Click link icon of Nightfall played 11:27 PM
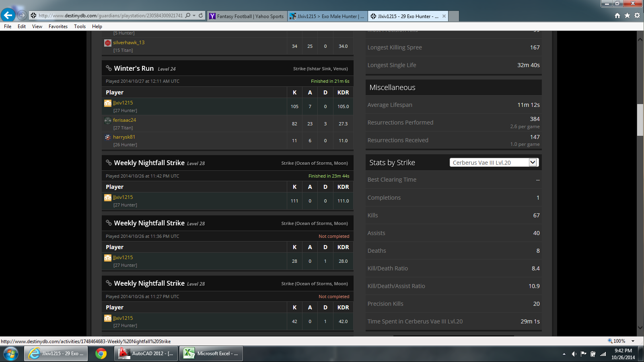Image resolution: width=644 pixels, height=362 pixels. tap(109, 283)
